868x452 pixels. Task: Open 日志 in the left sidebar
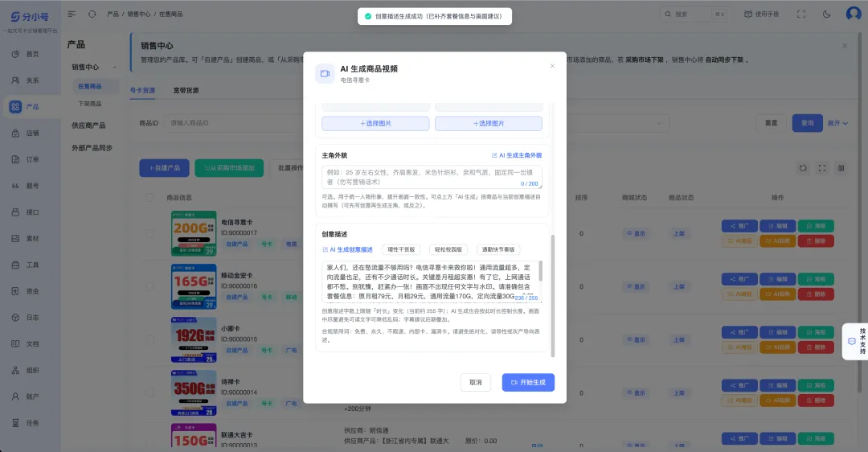tap(26, 318)
